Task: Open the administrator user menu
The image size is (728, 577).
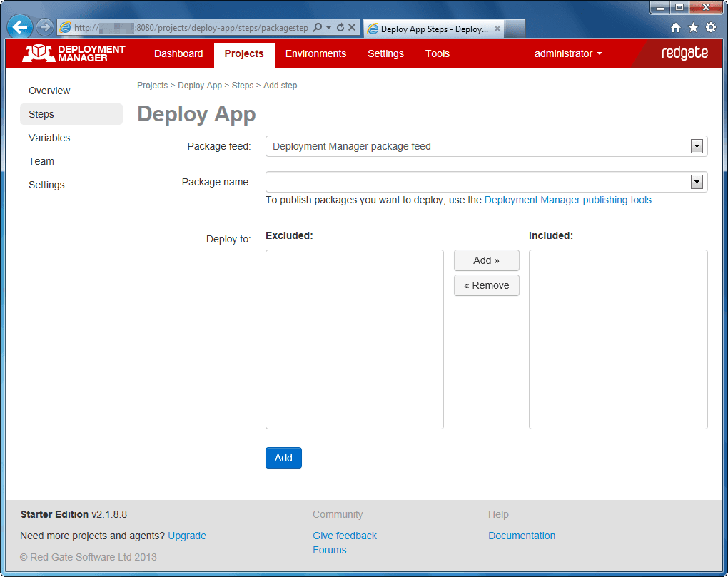Action: pos(568,53)
